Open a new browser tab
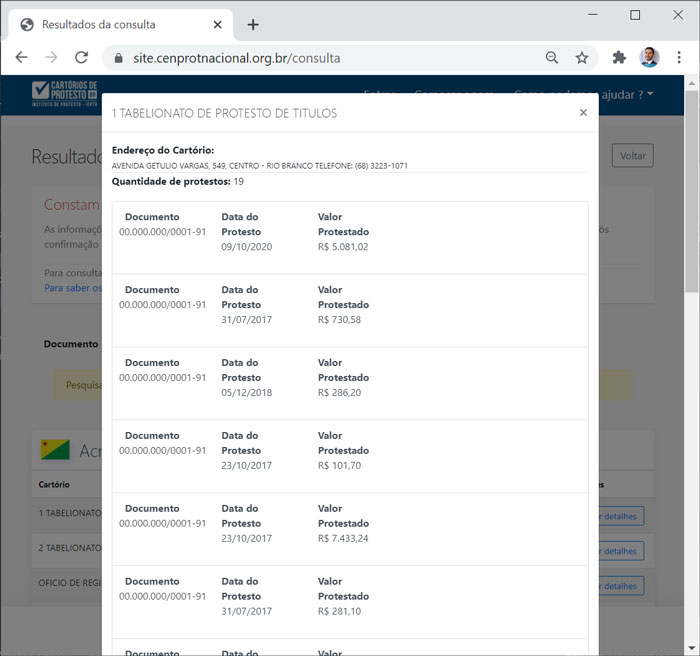Image resolution: width=700 pixels, height=656 pixels. pyautogui.click(x=253, y=25)
